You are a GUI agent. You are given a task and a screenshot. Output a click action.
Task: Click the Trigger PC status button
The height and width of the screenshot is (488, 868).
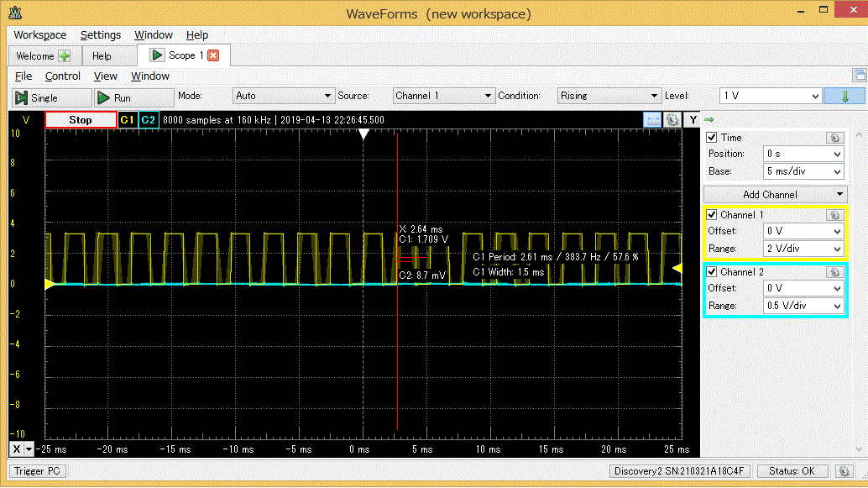pos(37,471)
